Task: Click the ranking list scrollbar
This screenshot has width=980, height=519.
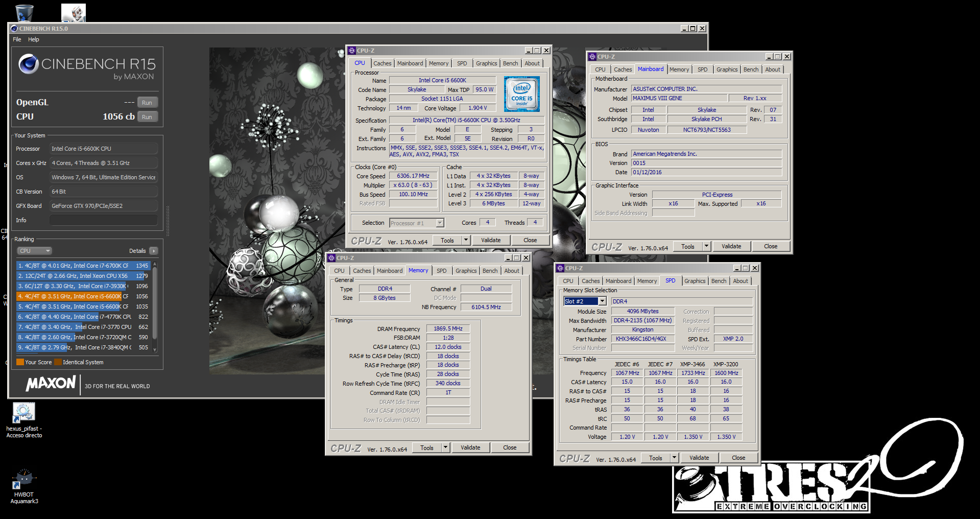Action: click(x=155, y=306)
